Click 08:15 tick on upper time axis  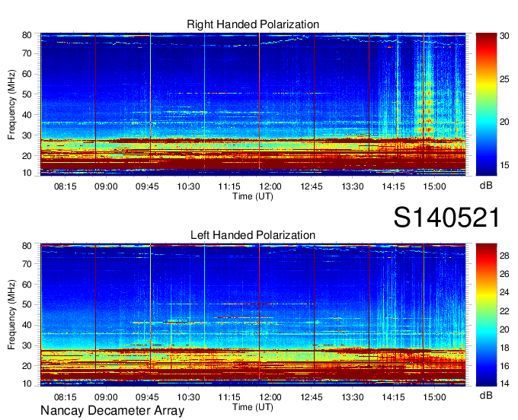tap(65, 186)
